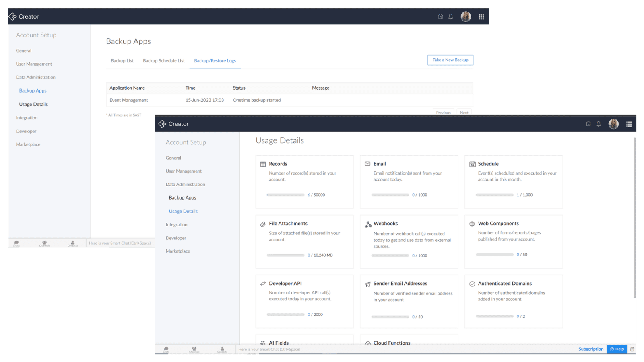Select Data Administration in the front window sidebar

[x=186, y=185]
